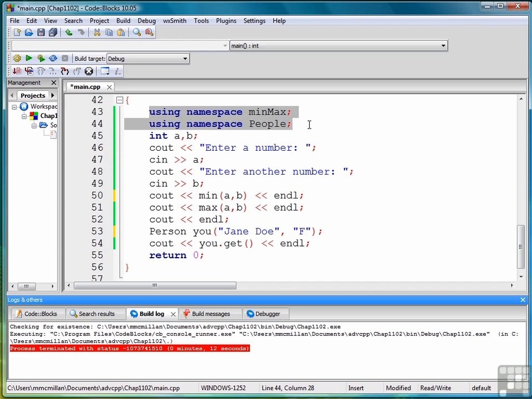Open the Search menu
This screenshot has width=532, height=399.
[73, 21]
